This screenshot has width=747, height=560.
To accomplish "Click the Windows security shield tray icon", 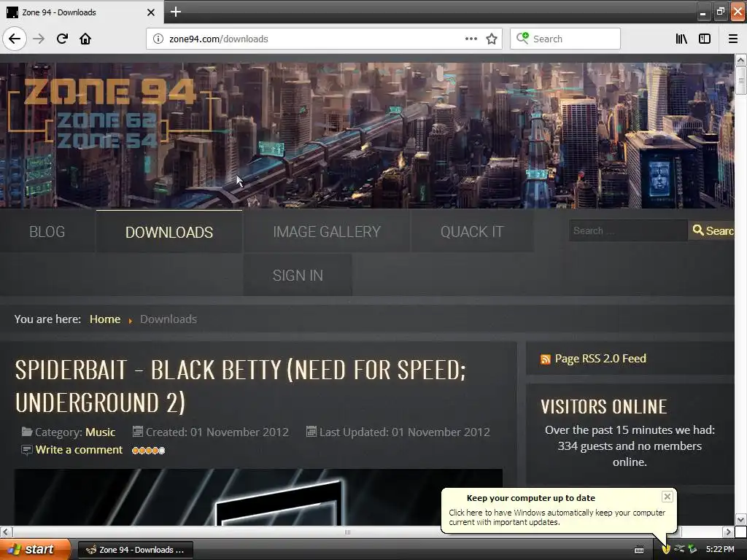I will [x=666, y=549].
